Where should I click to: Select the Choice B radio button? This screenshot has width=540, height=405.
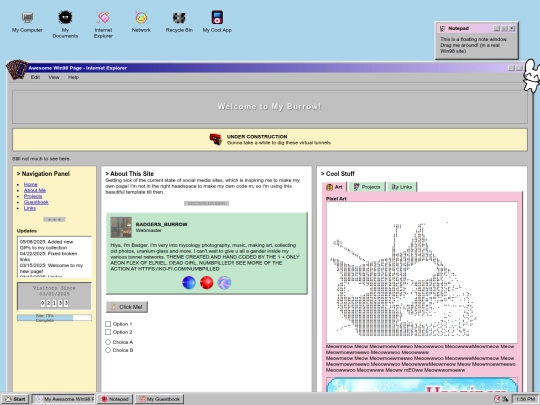coord(108,350)
